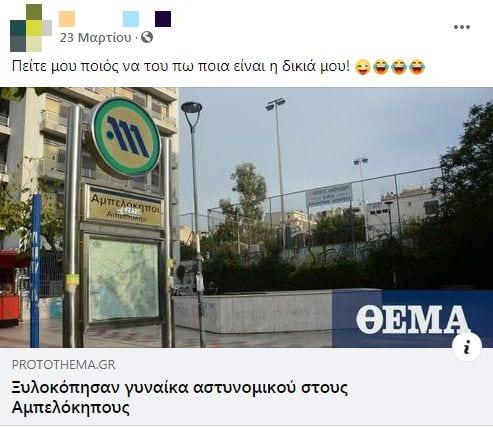The image size is (493, 427).
Task: Open headline "Ξυλοκόπησαν γυναίκα αστυνομικού στους Αμπελόκηπους"
Action: [x=180, y=398]
